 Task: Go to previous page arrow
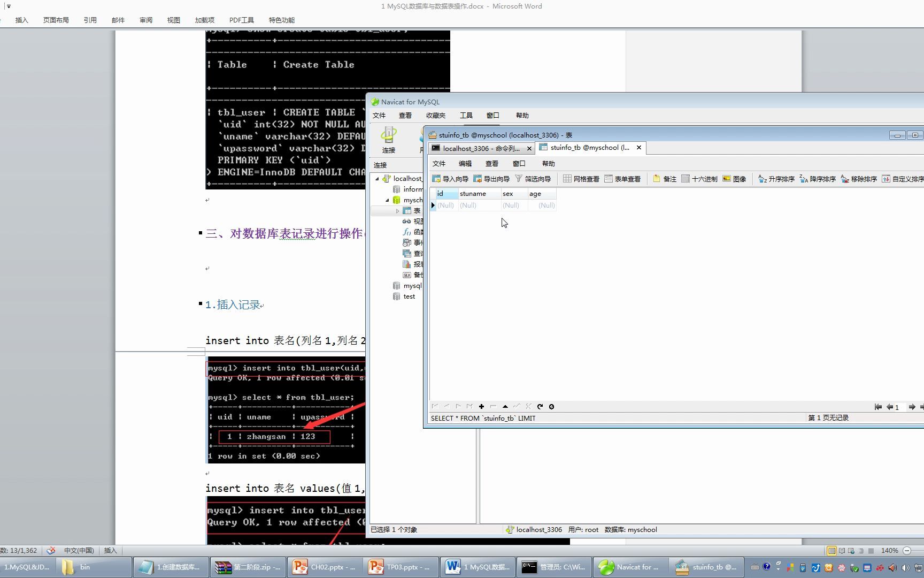point(890,407)
